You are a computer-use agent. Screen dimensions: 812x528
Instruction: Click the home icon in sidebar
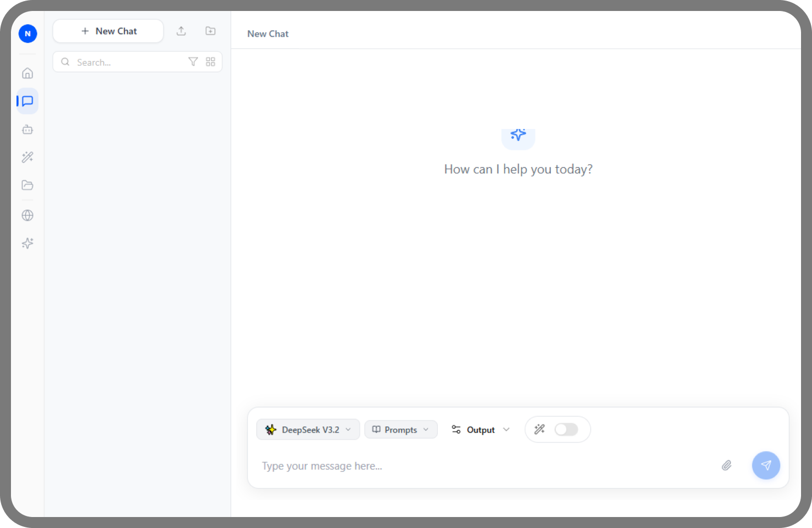27,74
